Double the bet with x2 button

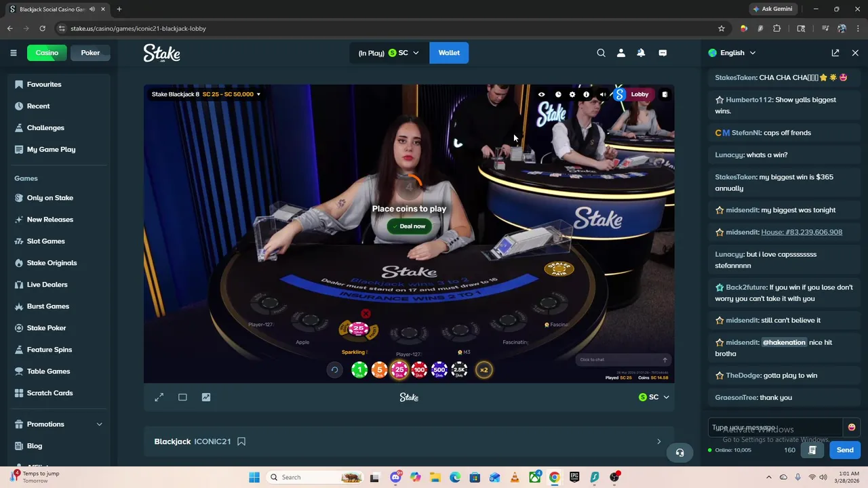point(484,370)
